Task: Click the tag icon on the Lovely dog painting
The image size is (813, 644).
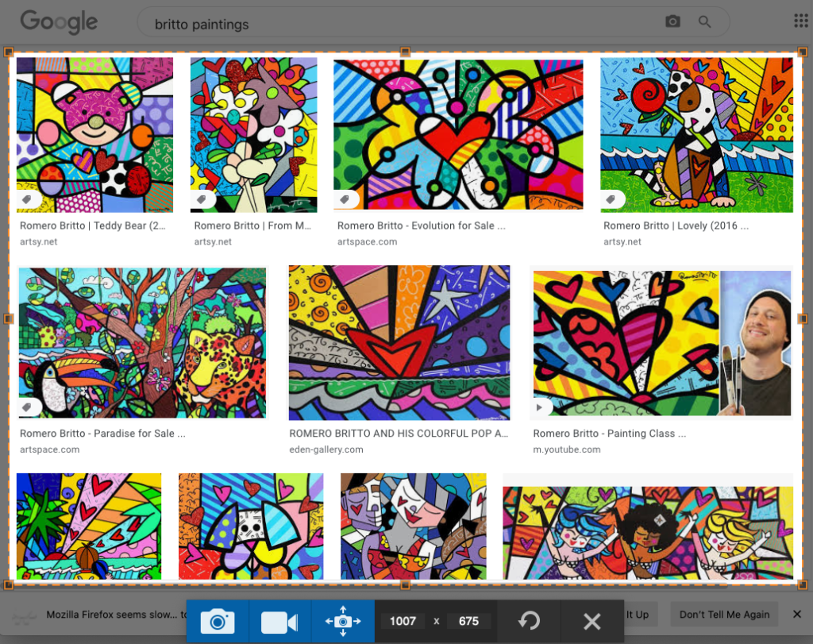Action: [x=611, y=199]
